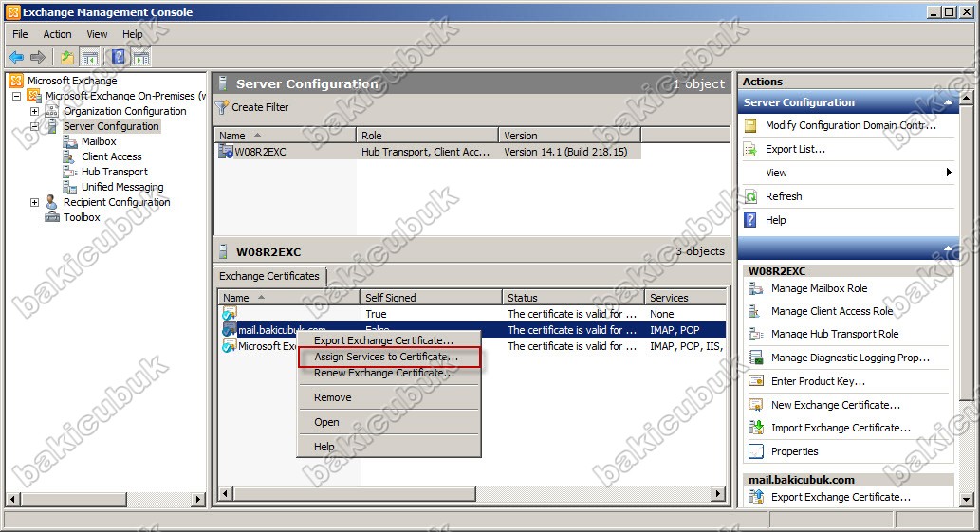Open the File menu
Screen dimensions: 980x532
(20, 34)
